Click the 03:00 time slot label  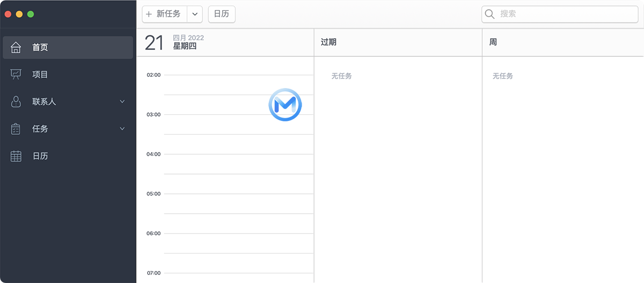coord(153,114)
